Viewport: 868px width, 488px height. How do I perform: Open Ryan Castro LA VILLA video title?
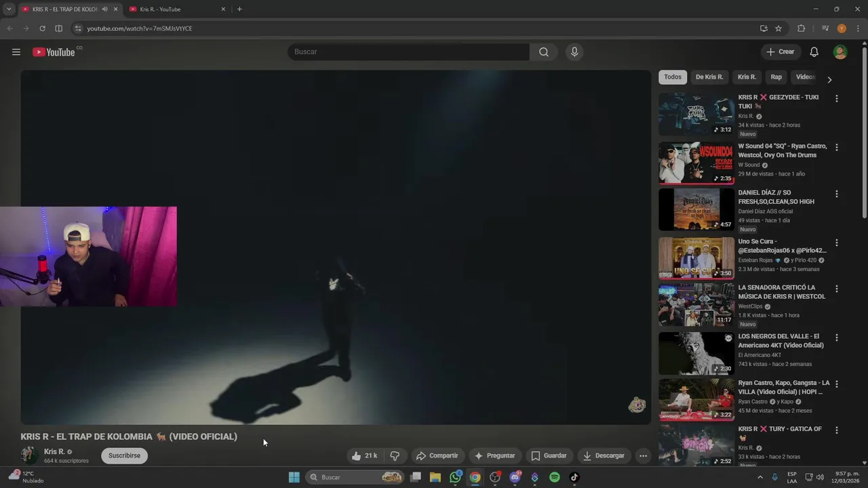[784, 388]
